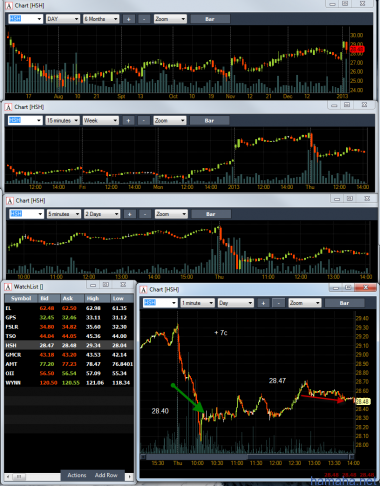Click the Add Row button in the WatchList

coord(106,475)
